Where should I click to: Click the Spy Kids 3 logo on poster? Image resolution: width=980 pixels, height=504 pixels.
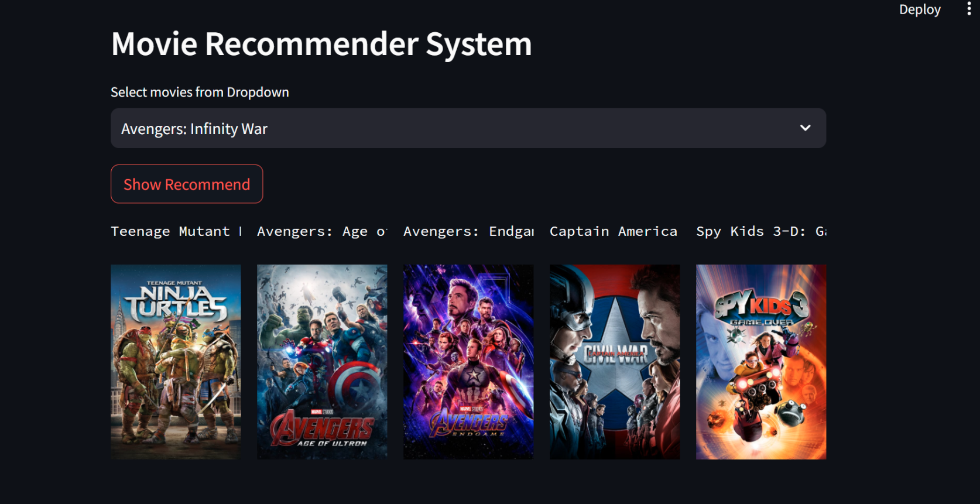tap(761, 307)
